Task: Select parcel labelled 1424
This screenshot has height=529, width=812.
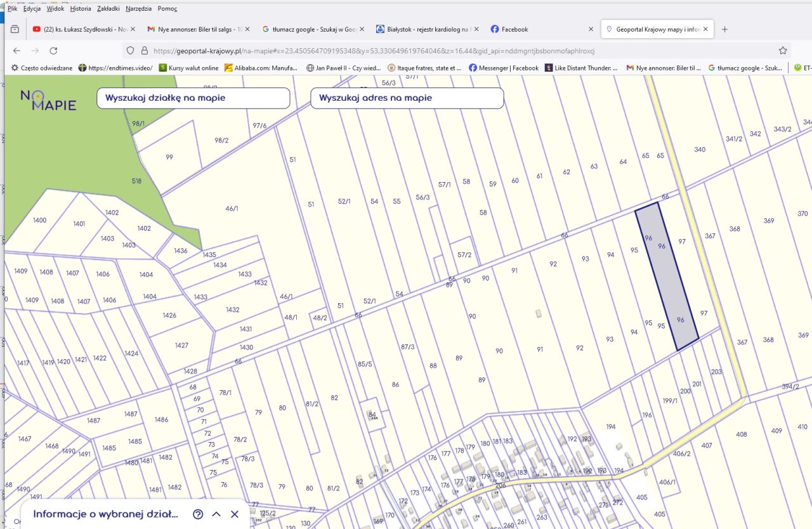Action: point(131,353)
